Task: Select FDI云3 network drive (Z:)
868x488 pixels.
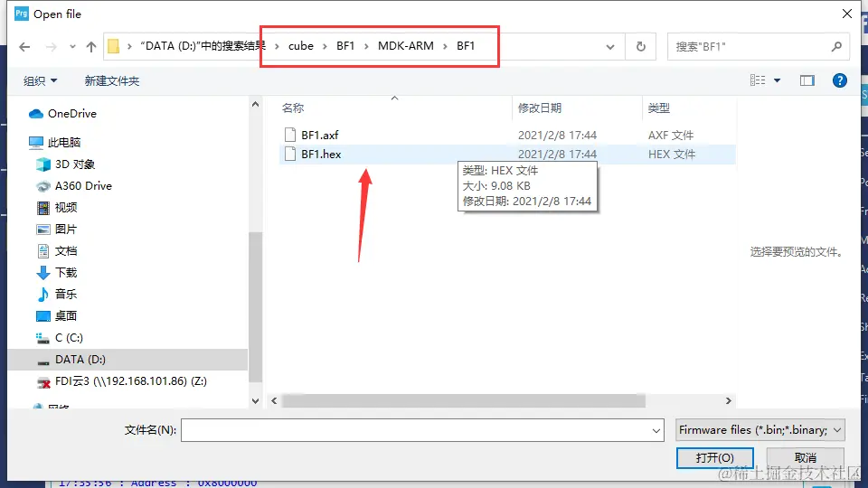Action: pyautogui.click(x=130, y=381)
